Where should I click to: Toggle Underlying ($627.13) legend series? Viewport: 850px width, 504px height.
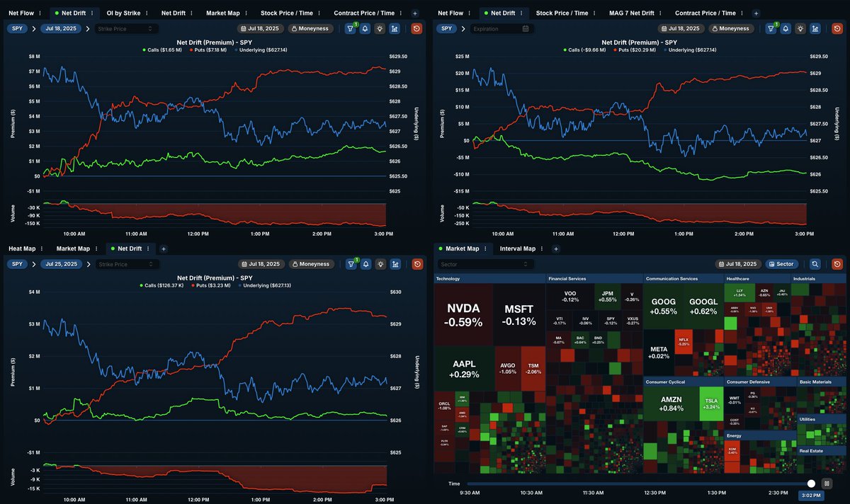coord(263,285)
